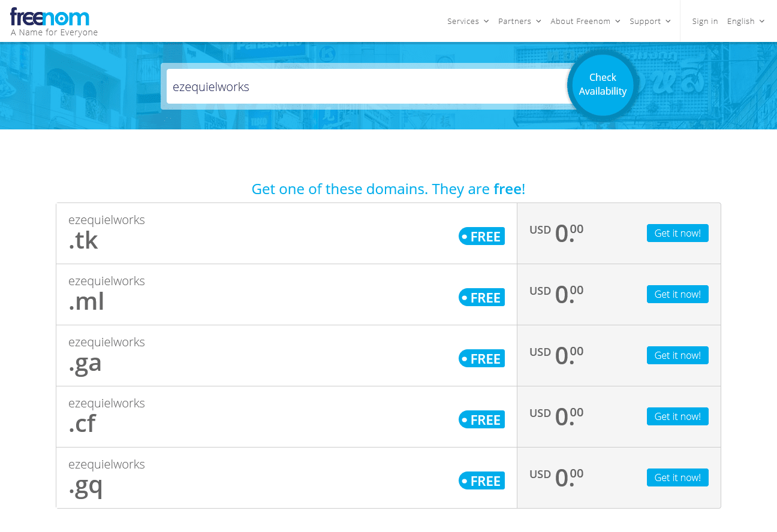Click the Check Availability round button
The image size is (777, 532).
(x=603, y=84)
